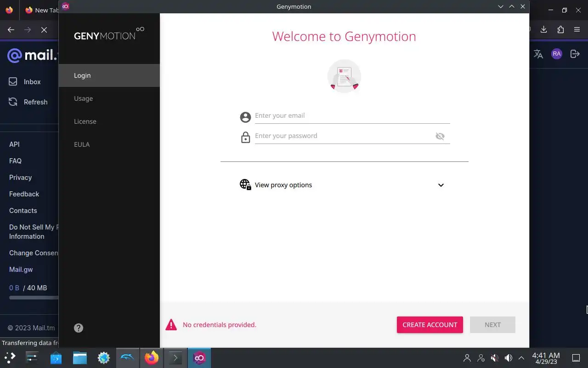Open the EULA section
The height and width of the screenshot is (368, 588).
click(109, 144)
